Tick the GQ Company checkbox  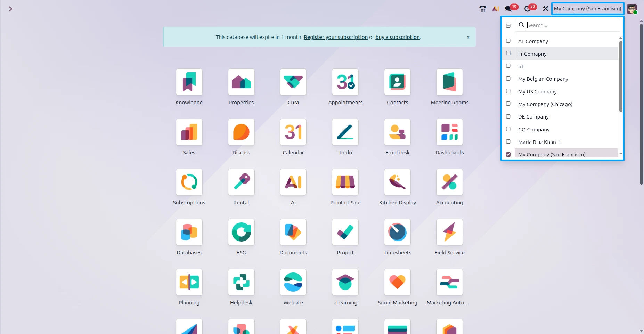[x=508, y=129]
